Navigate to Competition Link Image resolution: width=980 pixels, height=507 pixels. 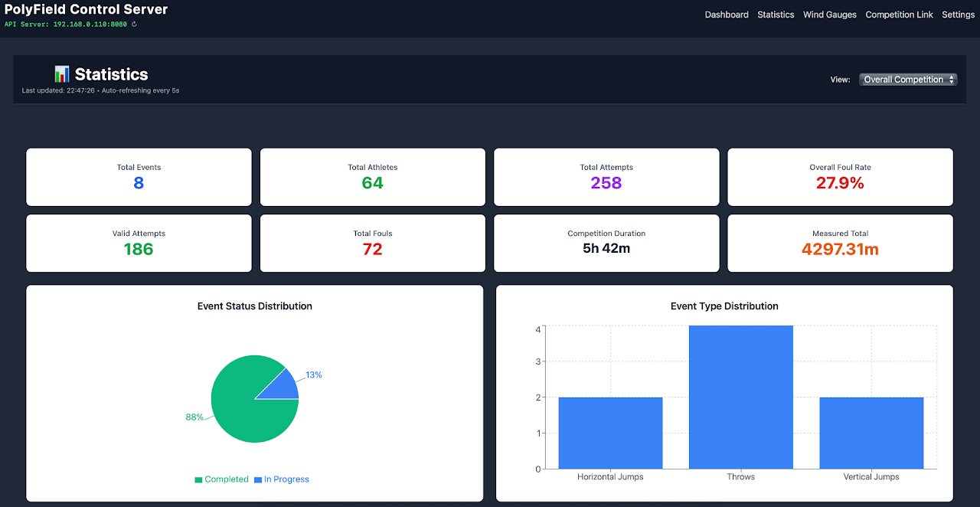[899, 15]
